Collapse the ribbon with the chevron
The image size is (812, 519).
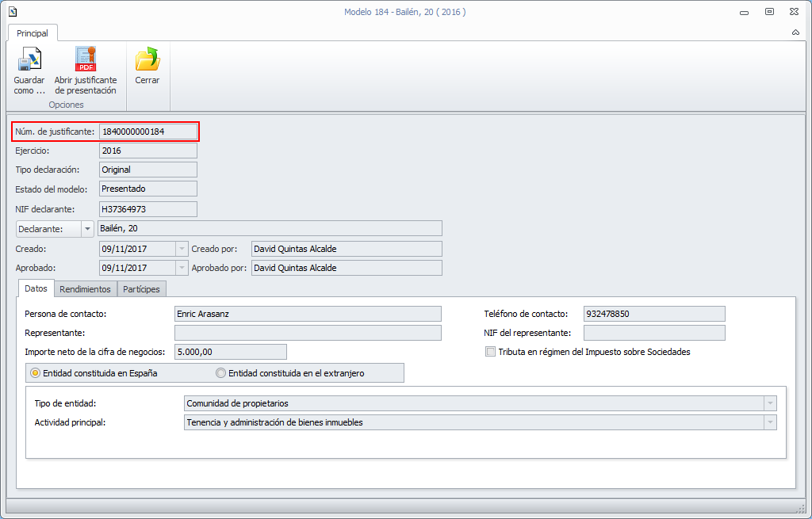pyautogui.click(x=795, y=32)
